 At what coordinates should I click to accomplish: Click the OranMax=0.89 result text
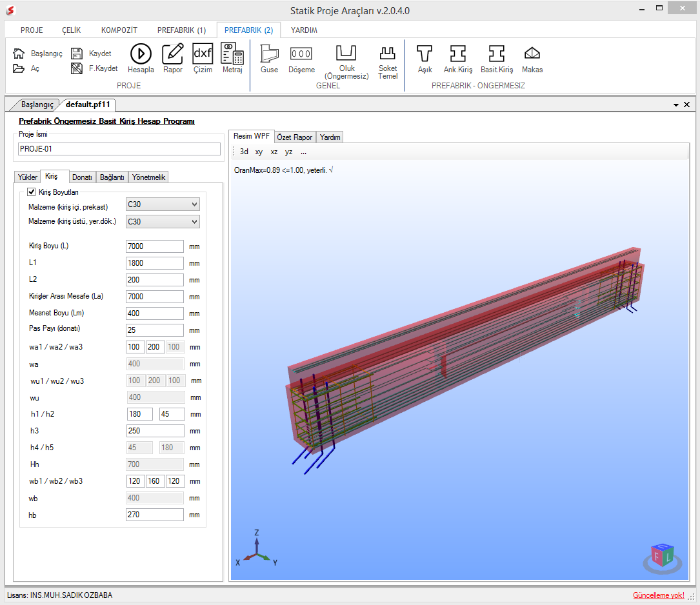pyautogui.click(x=283, y=170)
